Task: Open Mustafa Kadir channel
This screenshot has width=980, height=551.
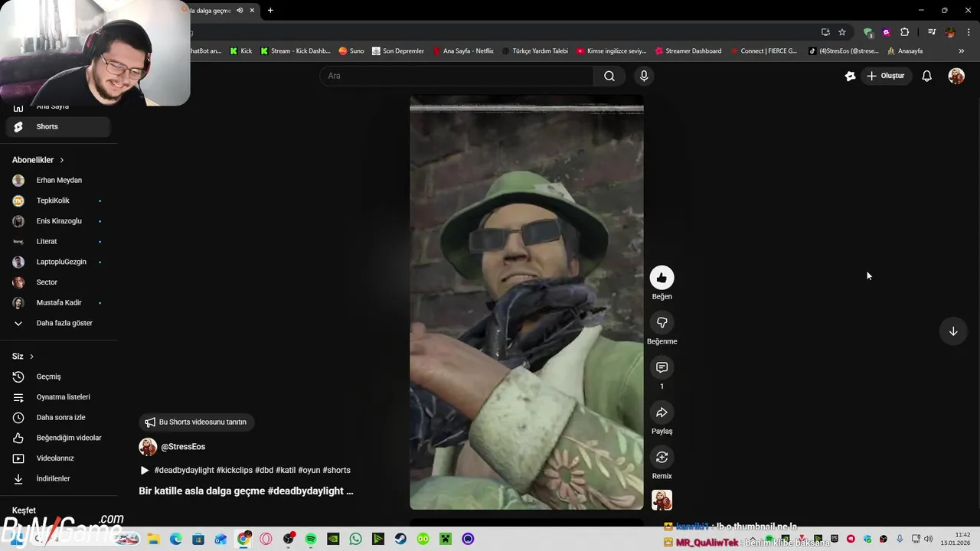Action: pos(58,303)
